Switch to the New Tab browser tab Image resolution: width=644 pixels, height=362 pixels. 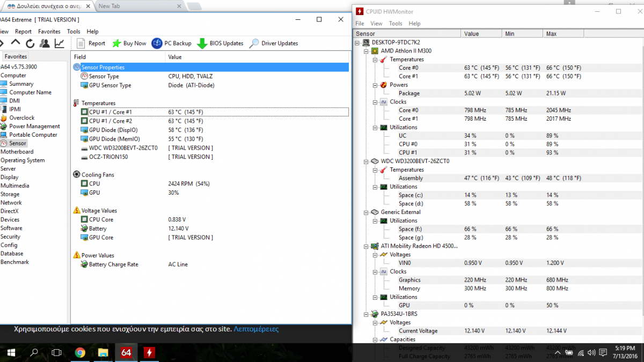[140, 6]
